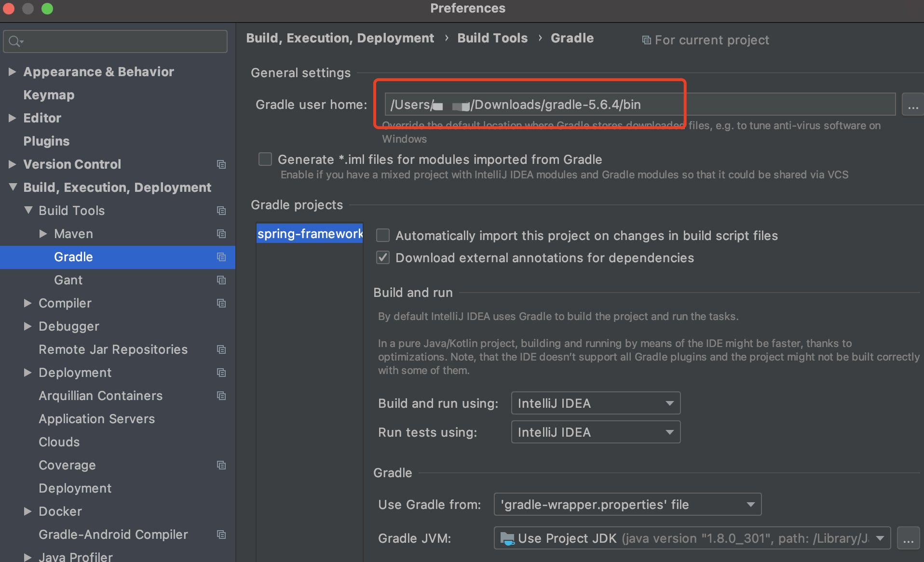Expand the Maven node

pos(43,233)
